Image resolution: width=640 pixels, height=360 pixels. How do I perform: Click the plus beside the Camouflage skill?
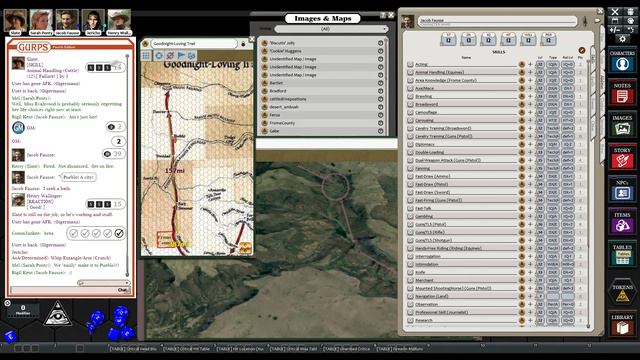pos(530,112)
